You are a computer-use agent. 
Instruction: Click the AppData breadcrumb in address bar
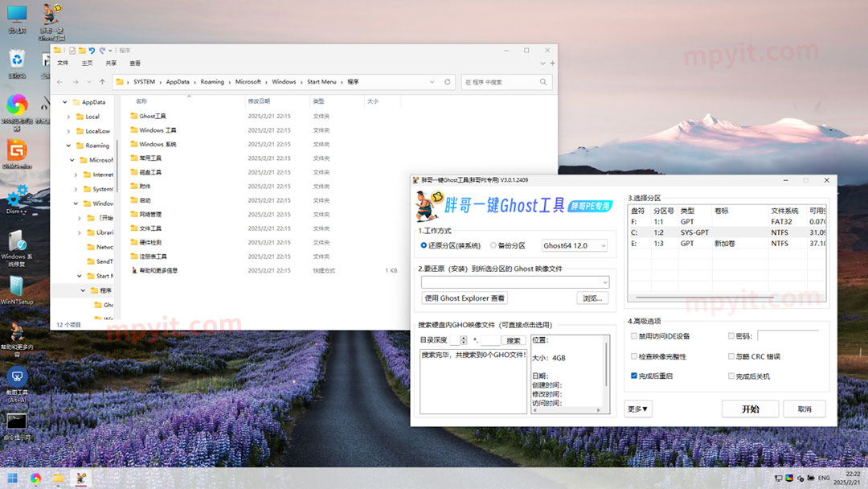coord(178,82)
